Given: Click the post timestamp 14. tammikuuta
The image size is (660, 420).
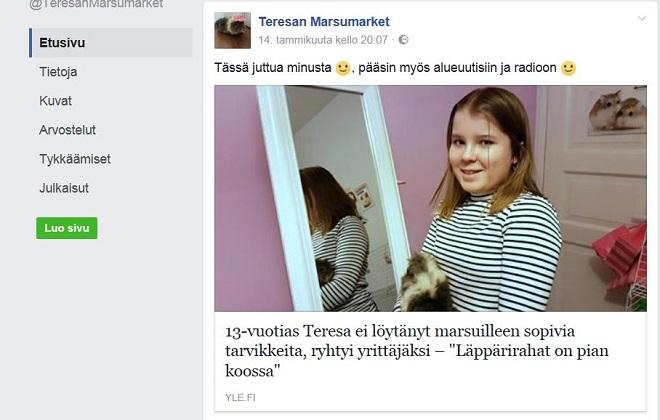Looking at the screenshot, I should pyautogui.click(x=323, y=40).
